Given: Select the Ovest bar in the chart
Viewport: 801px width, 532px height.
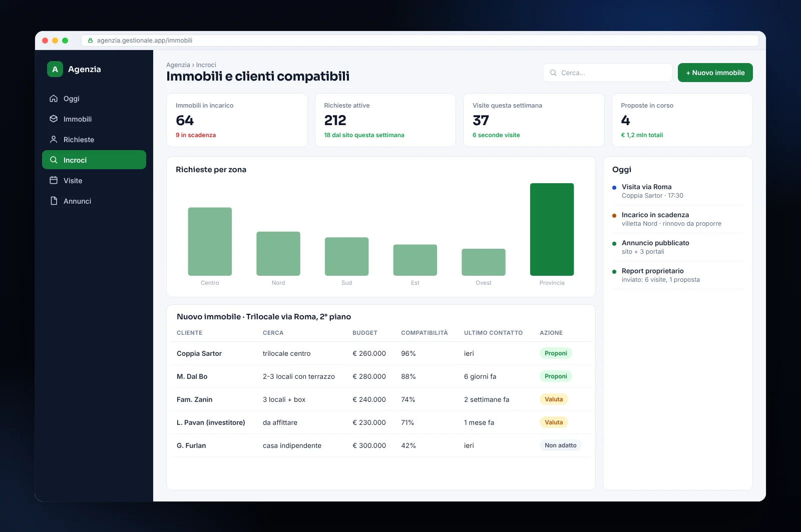Looking at the screenshot, I should (x=484, y=262).
